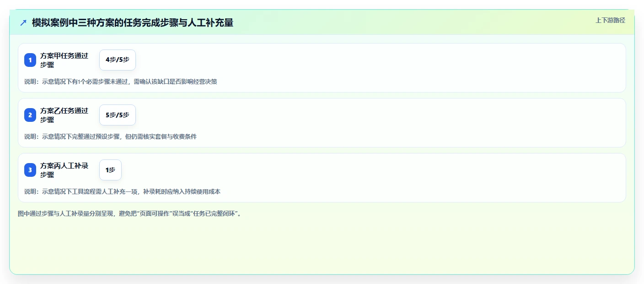This screenshot has width=644, height=284.
Task: Click the arrow icon beside the panel title
Action: click(x=23, y=22)
